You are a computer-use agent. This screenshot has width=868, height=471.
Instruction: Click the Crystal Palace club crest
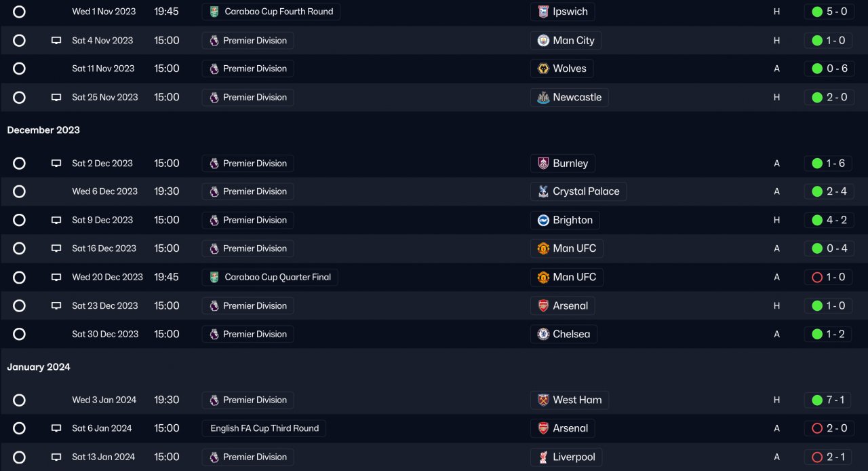[x=543, y=191]
